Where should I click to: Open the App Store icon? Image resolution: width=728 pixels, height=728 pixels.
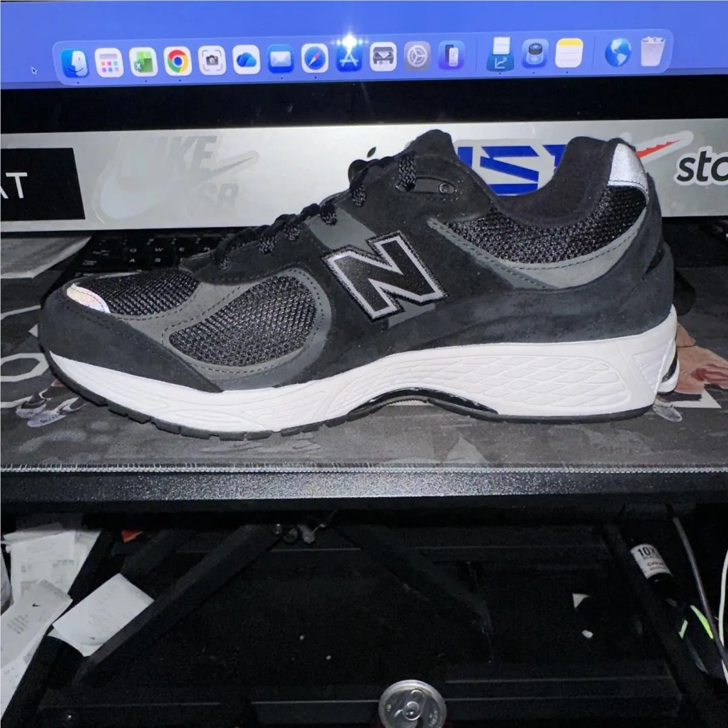click(x=349, y=58)
